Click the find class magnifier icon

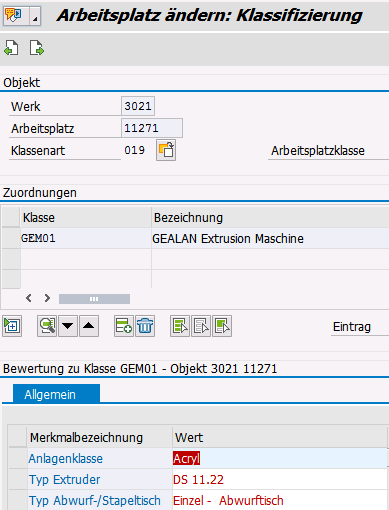tap(47, 326)
